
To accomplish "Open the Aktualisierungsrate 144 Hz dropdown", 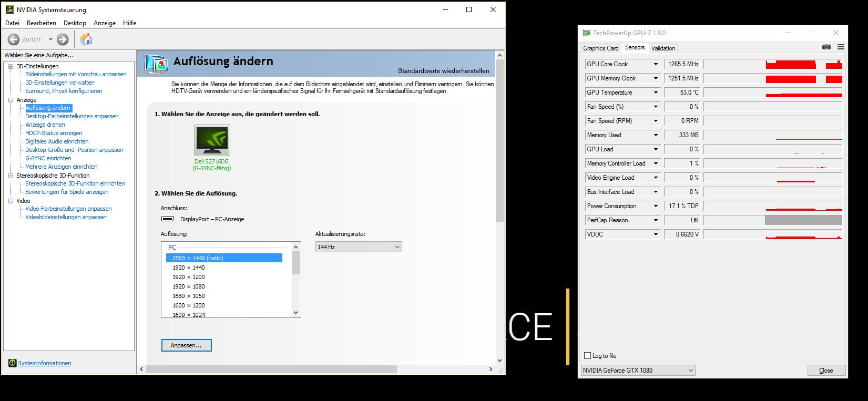I will (x=359, y=247).
